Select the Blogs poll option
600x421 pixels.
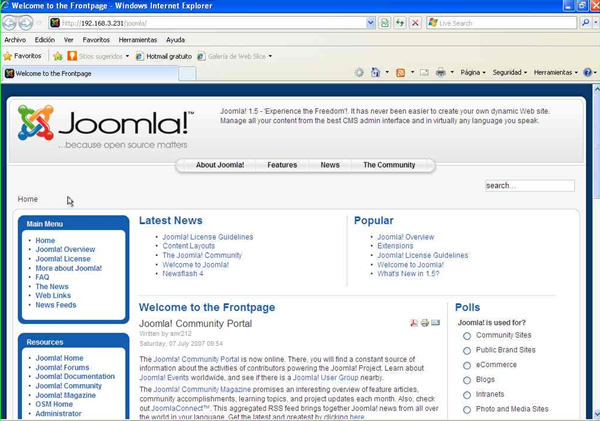tap(467, 380)
